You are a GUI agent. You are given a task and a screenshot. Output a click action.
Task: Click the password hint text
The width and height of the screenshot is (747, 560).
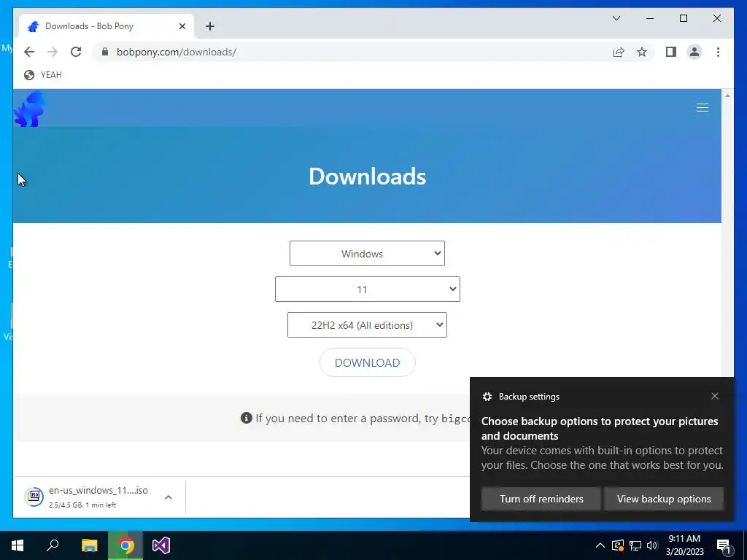coord(362,418)
